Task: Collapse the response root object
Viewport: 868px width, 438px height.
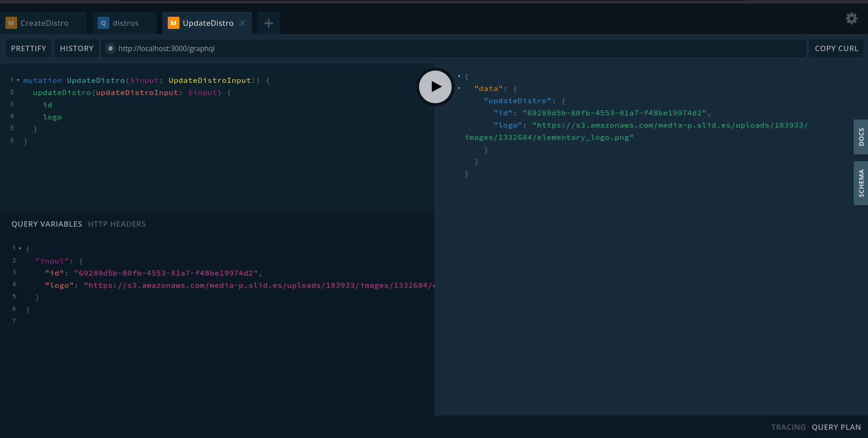Action: pos(459,76)
